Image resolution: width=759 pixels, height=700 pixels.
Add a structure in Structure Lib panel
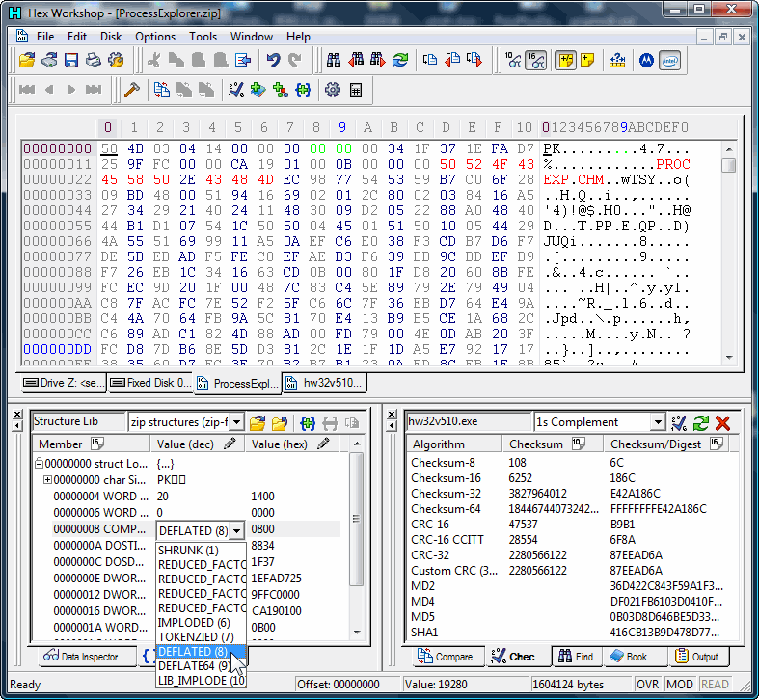pos(308,423)
